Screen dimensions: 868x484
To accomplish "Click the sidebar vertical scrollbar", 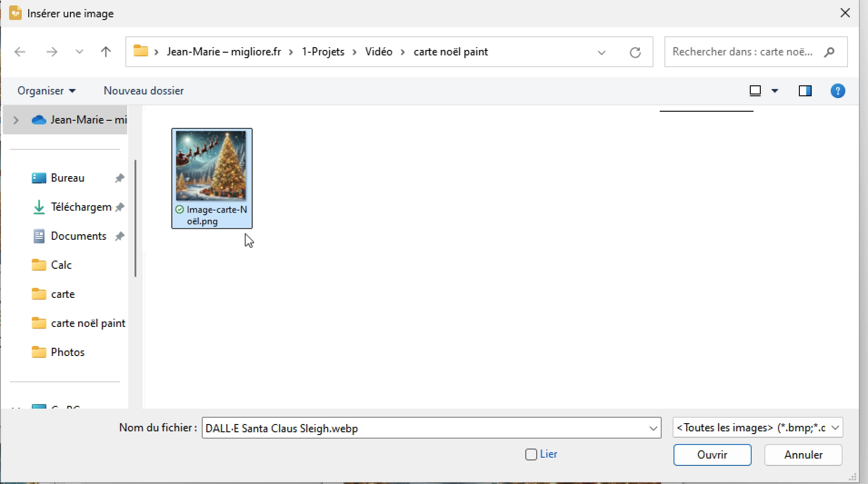I will [x=135, y=218].
